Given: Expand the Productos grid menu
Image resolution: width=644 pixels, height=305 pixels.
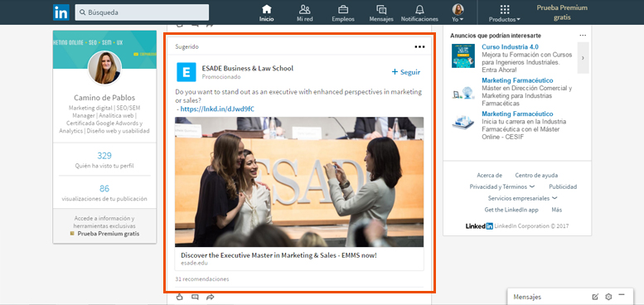Looking at the screenshot, I should (505, 13).
